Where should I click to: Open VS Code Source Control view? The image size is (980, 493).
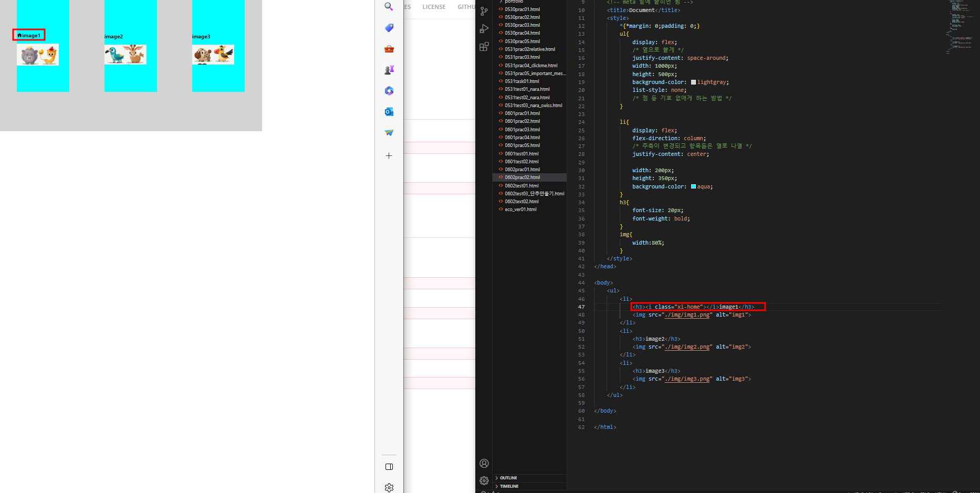click(x=484, y=11)
